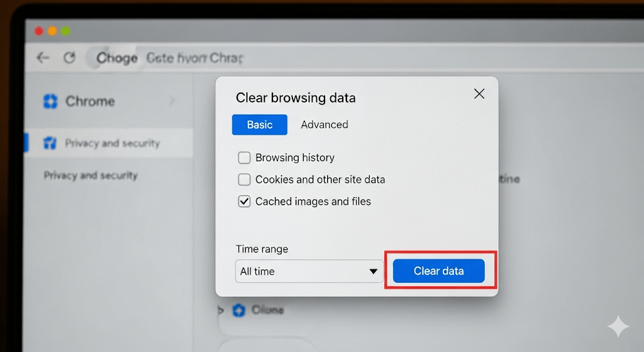Image resolution: width=644 pixels, height=352 pixels.
Task: Click the green macOS fullscreen dot
Action: click(65, 31)
